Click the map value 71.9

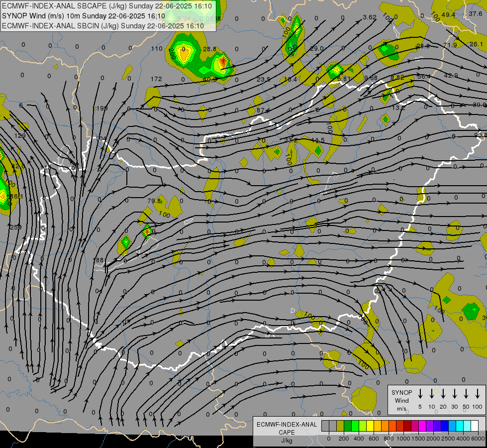[x=450, y=45]
